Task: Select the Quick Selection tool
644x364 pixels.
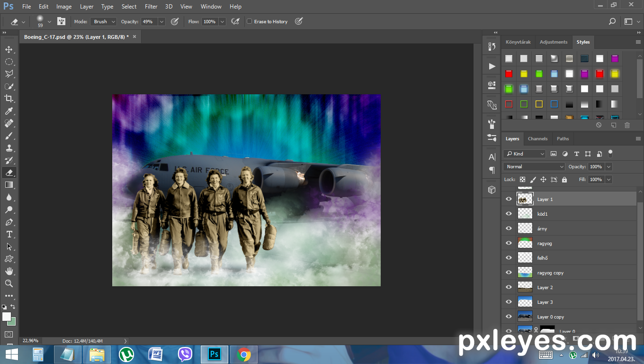Action: click(9, 86)
